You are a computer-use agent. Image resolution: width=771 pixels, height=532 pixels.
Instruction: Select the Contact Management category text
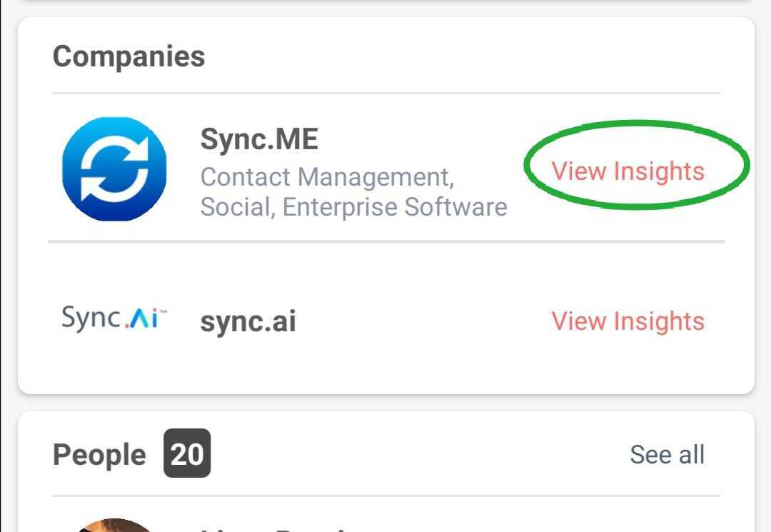(328, 177)
